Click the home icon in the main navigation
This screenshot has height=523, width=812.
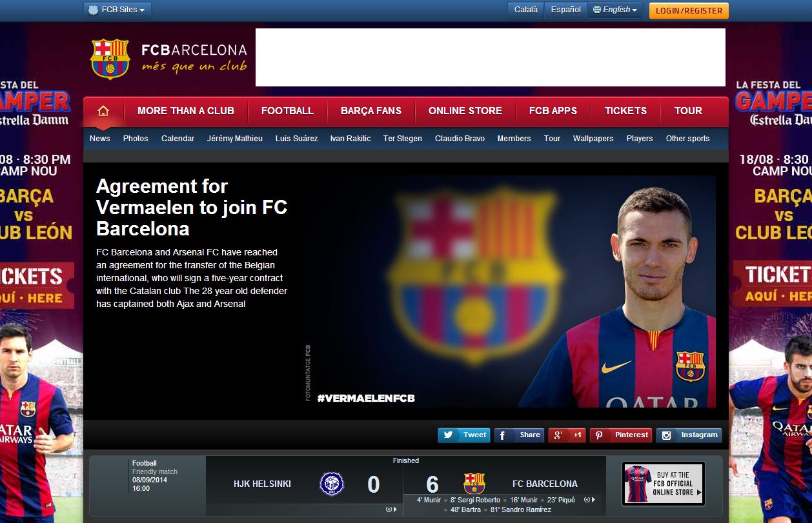coord(103,111)
